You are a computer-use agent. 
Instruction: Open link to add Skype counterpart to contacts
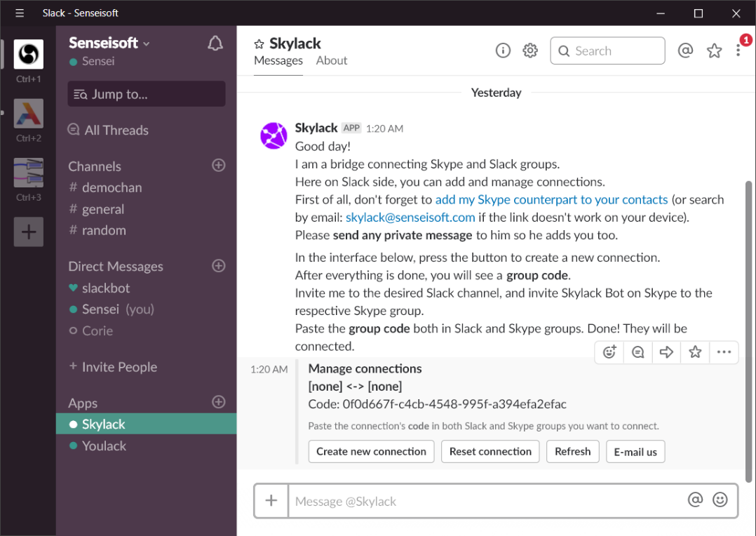(x=551, y=200)
